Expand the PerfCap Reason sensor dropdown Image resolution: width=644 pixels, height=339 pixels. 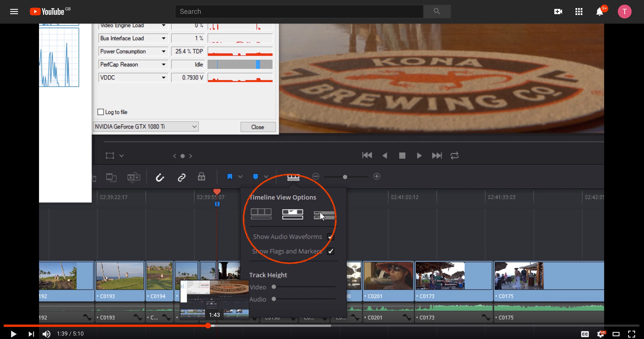point(164,64)
